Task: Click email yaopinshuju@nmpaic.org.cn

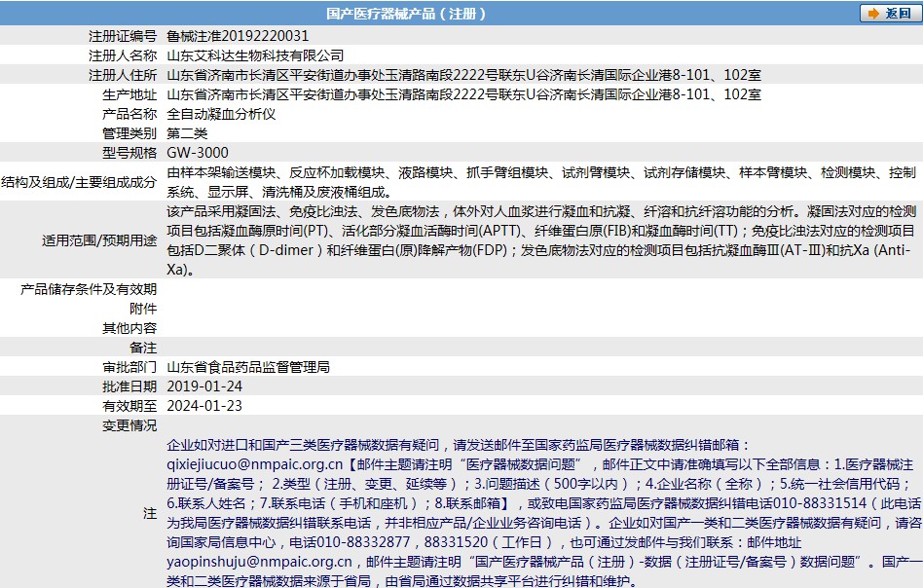Action: 259,562
